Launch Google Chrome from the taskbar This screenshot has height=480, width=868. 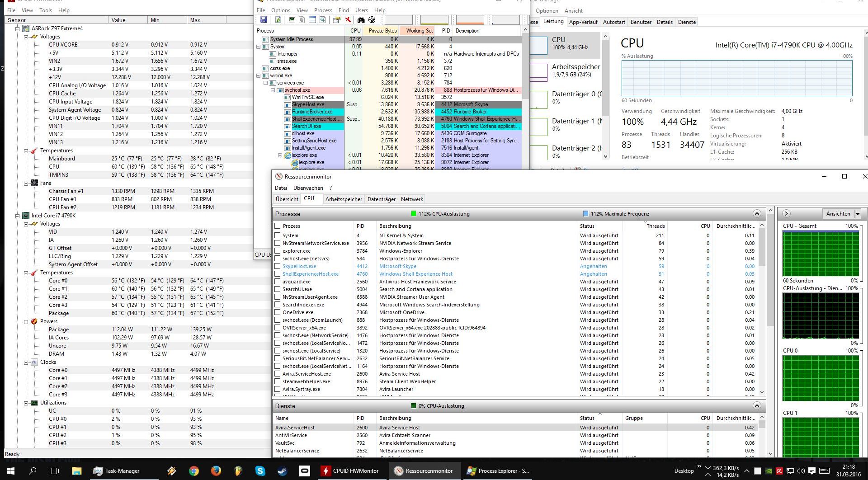(x=194, y=471)
